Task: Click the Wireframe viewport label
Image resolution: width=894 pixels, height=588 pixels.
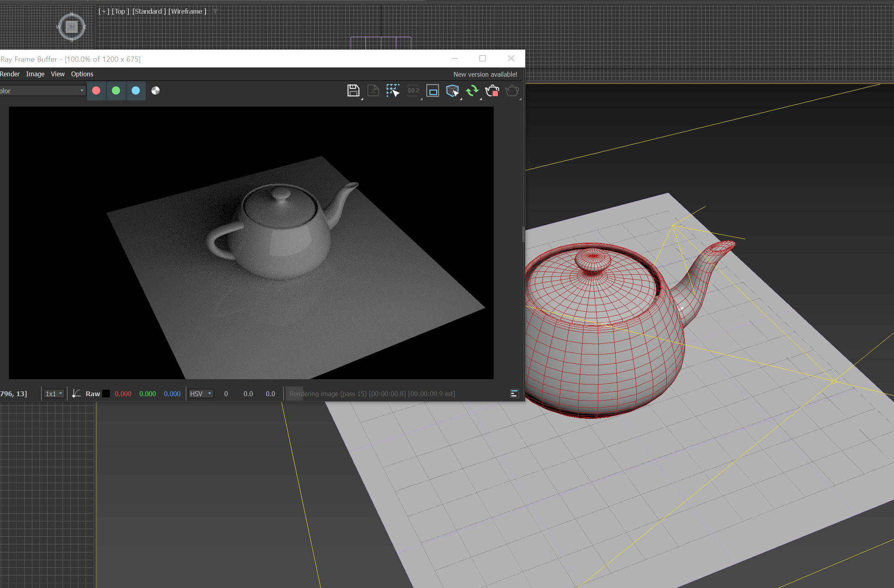Action: [187, 11]
